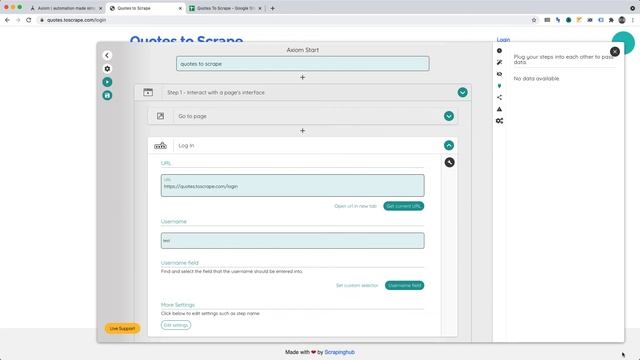Screen dimensions: 640x360
Task: Click the axiom name input field
Action: pyautogui.click(x=302, y=64)
